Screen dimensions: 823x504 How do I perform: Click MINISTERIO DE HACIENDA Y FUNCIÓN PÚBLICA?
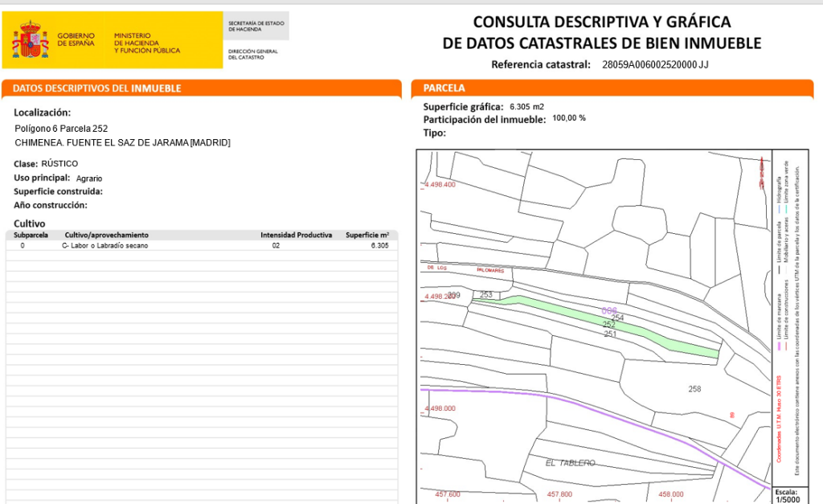pos(147,43)
